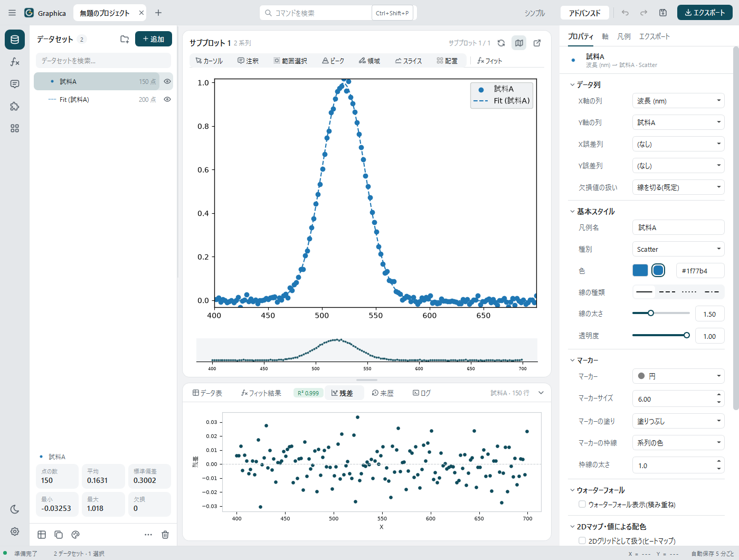739x560 pixels.
Task: Open the datasets sidebar panel
Action: coord(15,40)
